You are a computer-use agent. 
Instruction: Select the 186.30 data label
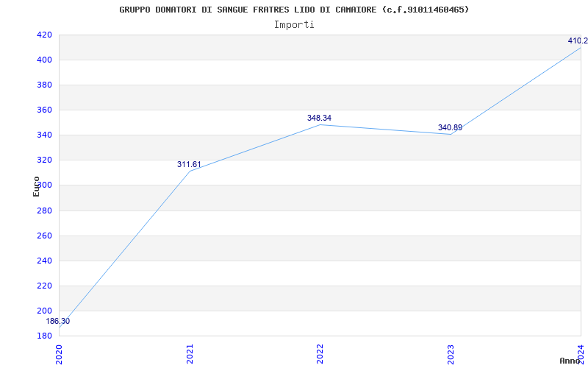(58, 322)
